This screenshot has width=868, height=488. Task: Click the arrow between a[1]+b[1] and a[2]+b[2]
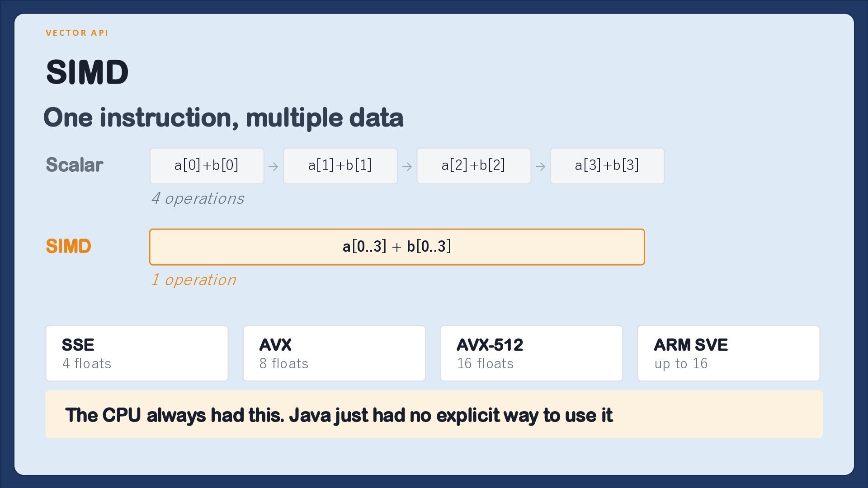coord(407,167)
